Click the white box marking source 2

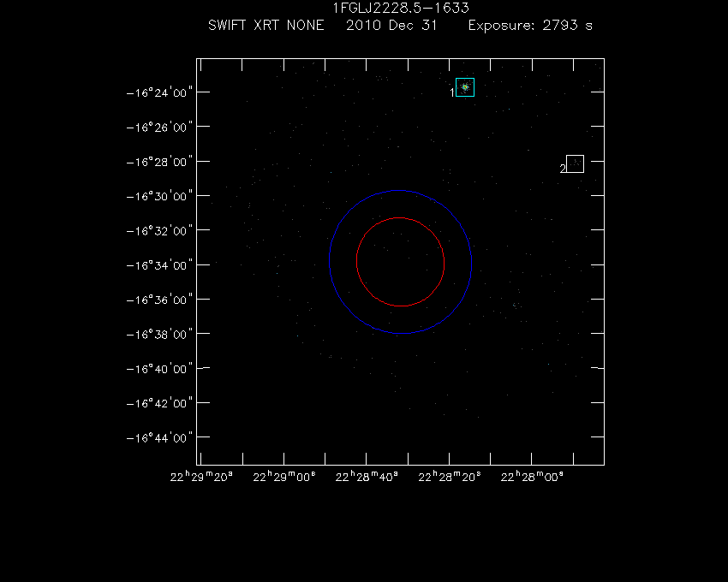[575, 163]
